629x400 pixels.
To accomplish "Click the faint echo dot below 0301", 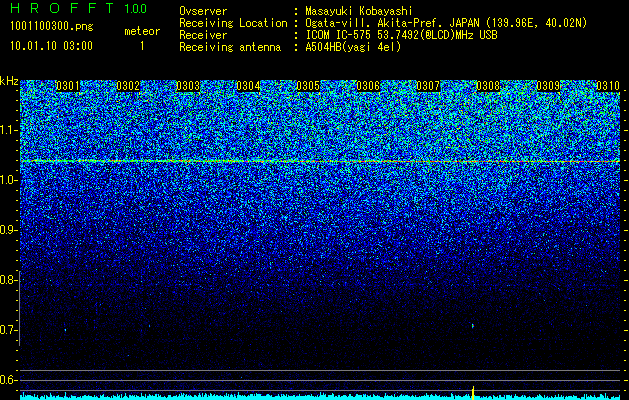I will point(65,330).
